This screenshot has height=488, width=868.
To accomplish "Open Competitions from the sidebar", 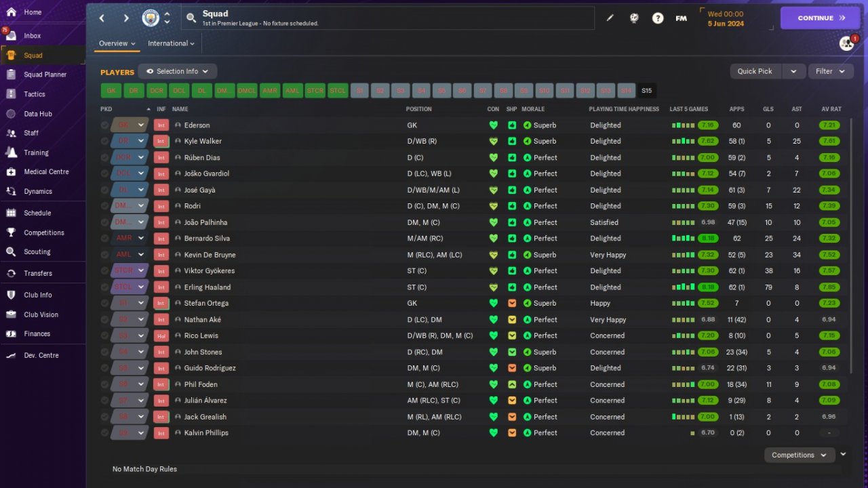I will coord(44,232).
